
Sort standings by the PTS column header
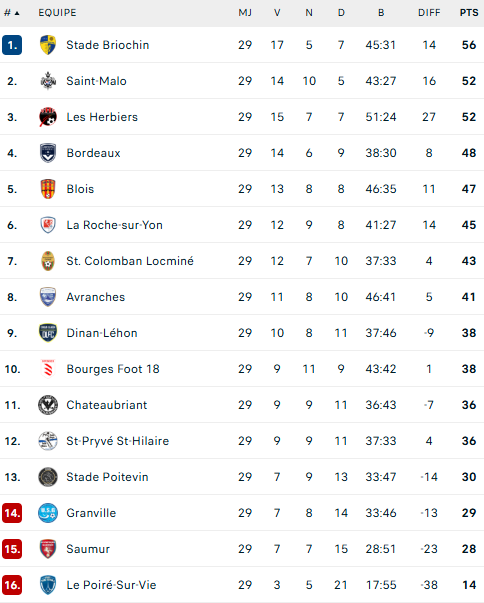(x=469, y=13)
